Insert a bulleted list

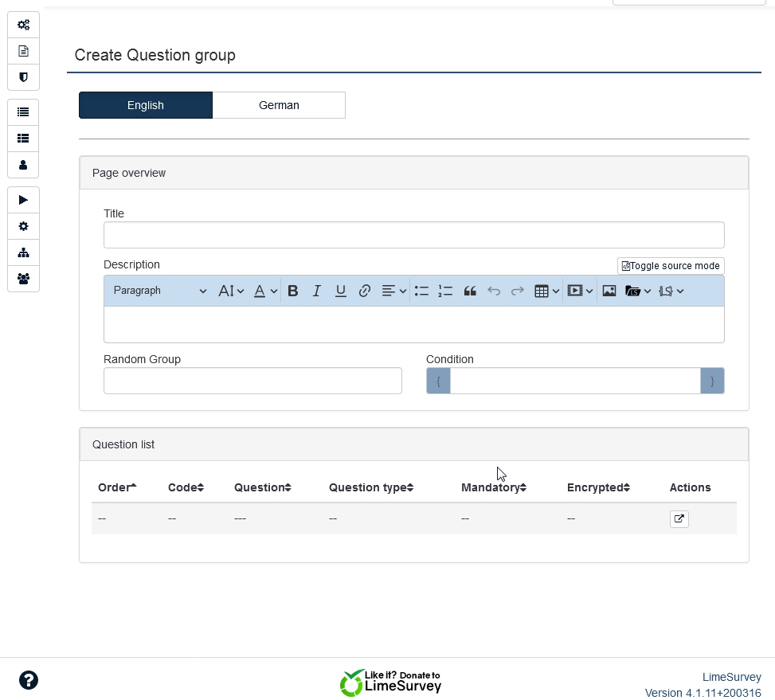(x=421, y=291)
